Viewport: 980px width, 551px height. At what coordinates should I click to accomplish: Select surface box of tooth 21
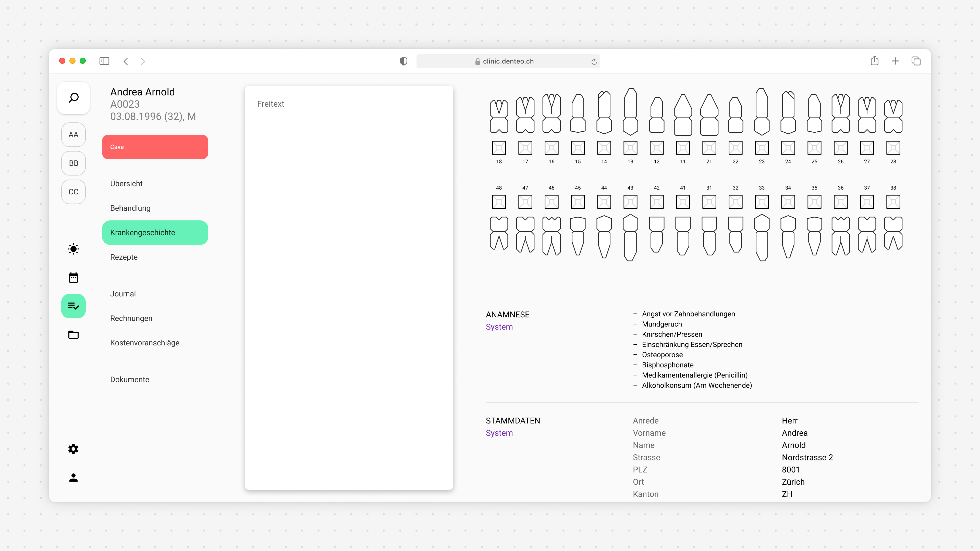coord(709,147)
